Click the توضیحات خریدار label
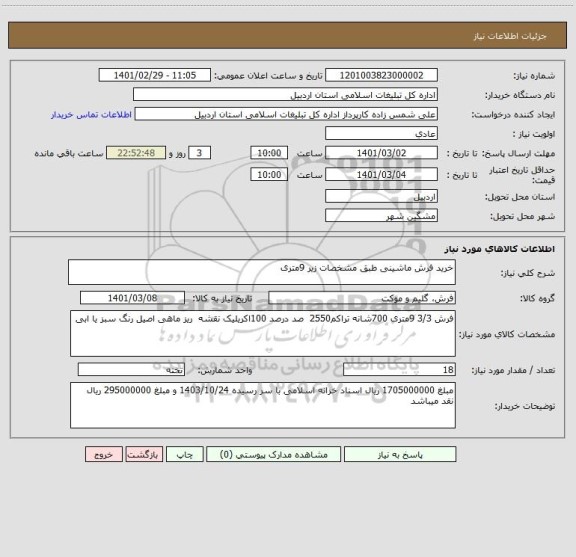576x557 pixels. pos(525,406)
